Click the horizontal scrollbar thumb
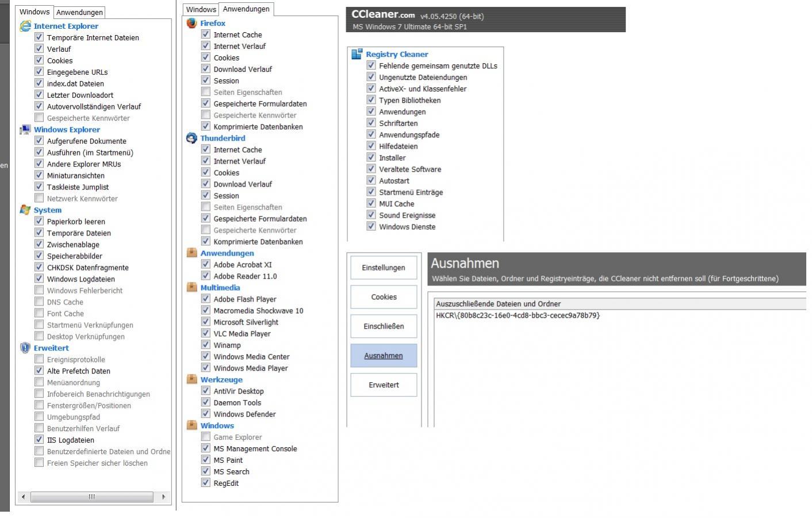 coord(91,497)
